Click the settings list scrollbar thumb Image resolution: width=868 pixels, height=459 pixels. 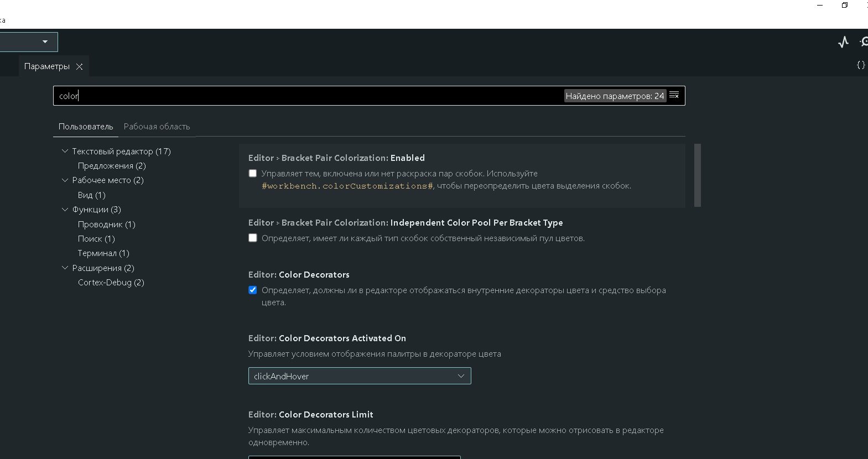point(697,175)
